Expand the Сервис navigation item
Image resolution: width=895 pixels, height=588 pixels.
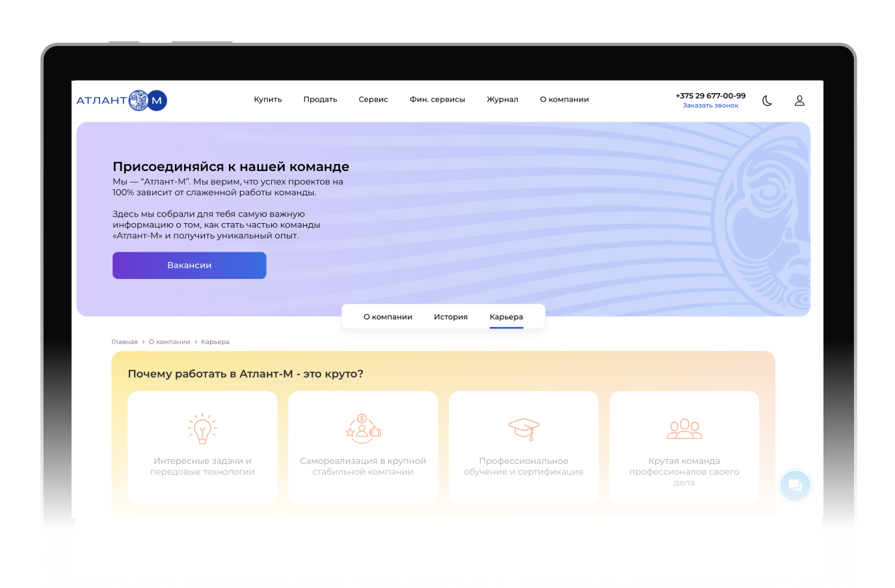coord(373,100)
